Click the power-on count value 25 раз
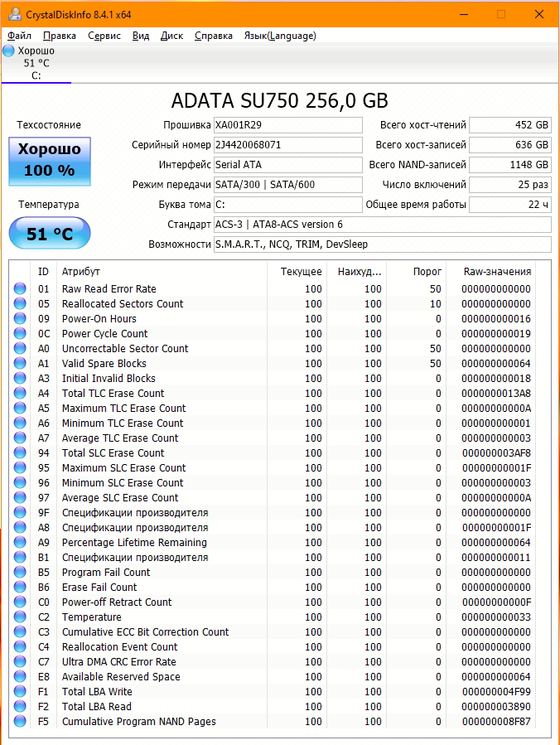This screenshot has width=560, height=745. (510, 185)
